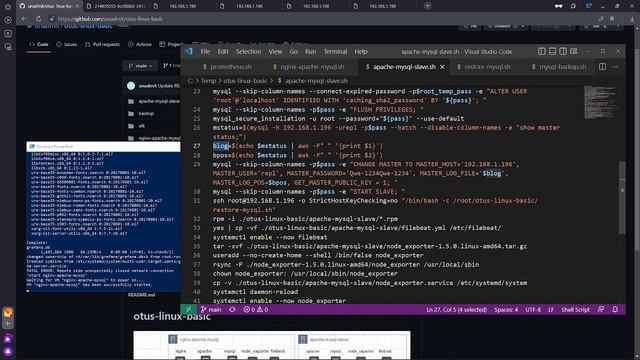Bookmark this page icon in address bar
640x360 pixels.
(x=612, y=19)
